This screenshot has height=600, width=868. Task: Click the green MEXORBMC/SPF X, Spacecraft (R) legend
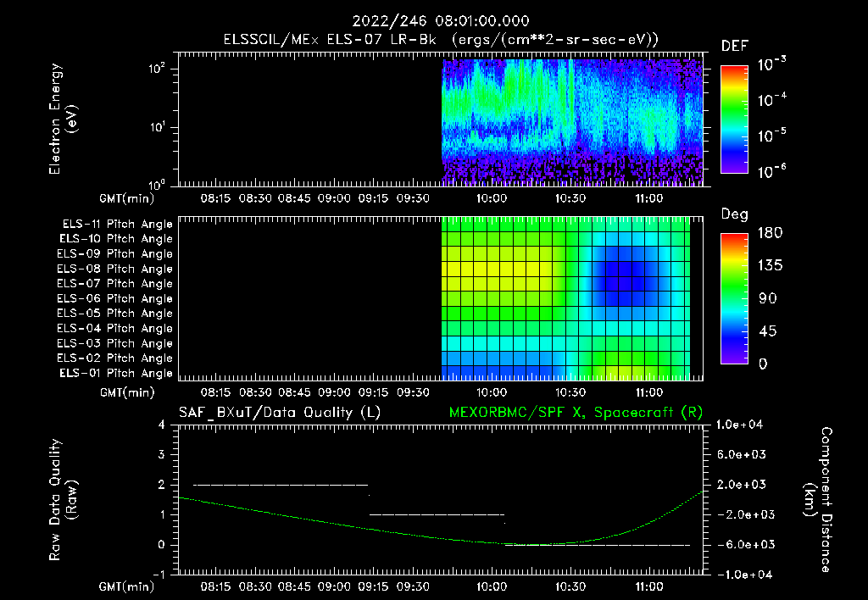coord(576,413)
